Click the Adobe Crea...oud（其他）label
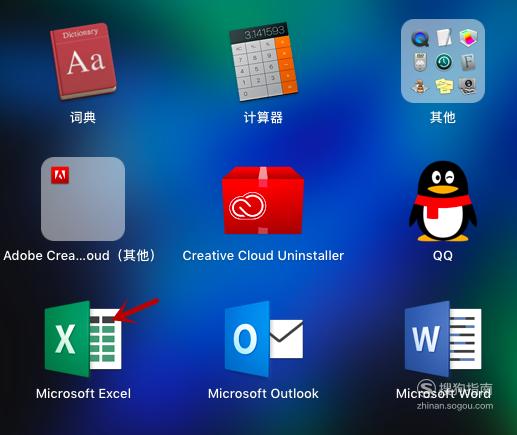This screenshot has width=517, height=435. (80, 256)
